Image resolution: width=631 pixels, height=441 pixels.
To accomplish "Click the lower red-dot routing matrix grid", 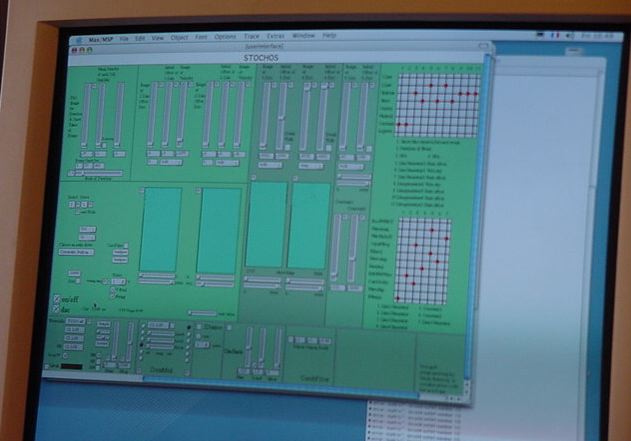I will (x=422, y=261).
